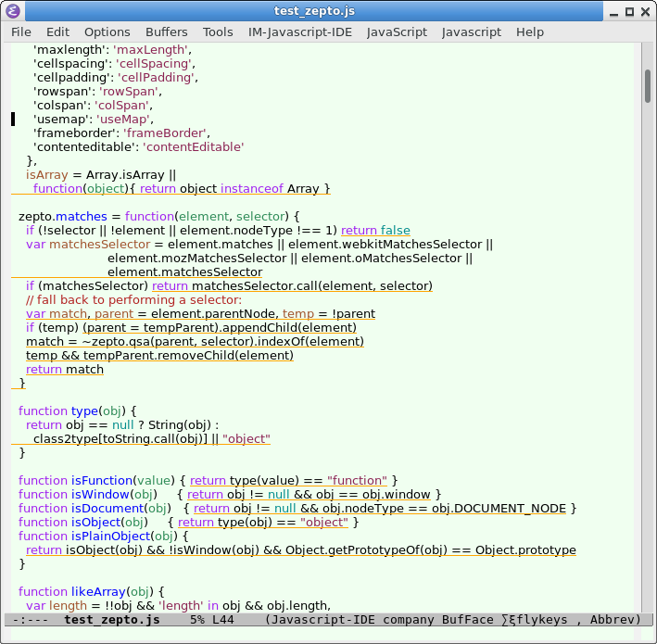Click 'Abbrev' minor mode indicator

tap(613, 620)
